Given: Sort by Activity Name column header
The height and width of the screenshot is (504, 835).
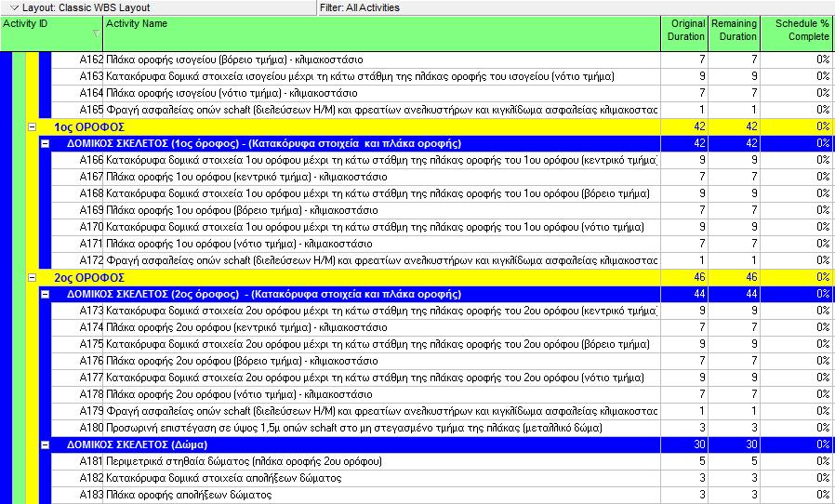Looking at the screenshot, I should [381, 33].
